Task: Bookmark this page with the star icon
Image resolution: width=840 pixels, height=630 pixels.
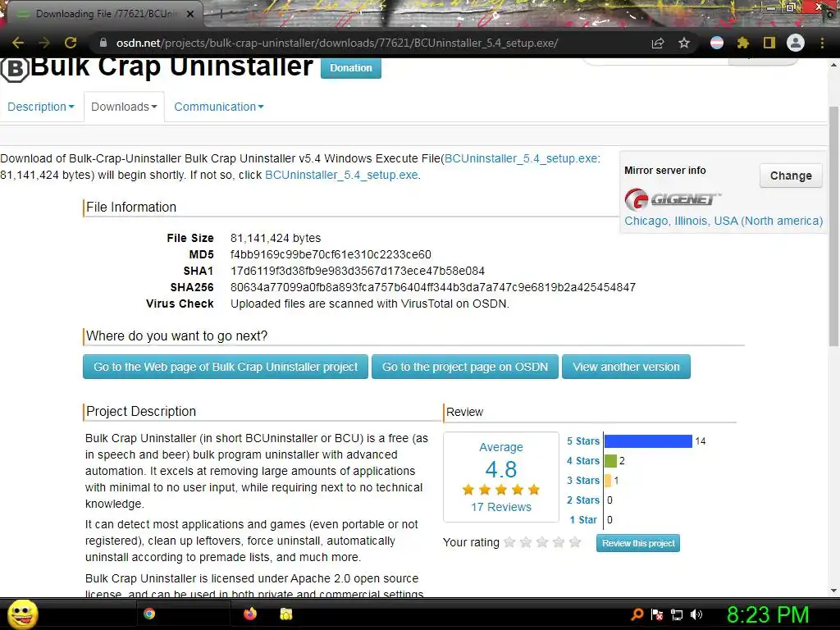Action: click(x=684, y=43)
